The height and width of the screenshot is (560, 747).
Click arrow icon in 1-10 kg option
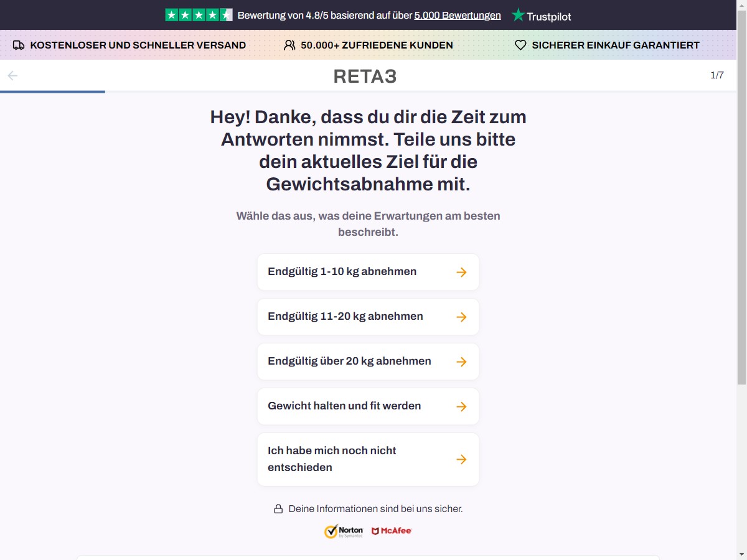[461, 272]
